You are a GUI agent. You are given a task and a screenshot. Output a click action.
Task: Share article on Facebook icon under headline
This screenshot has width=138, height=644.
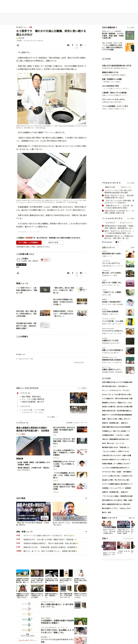[73, 45]
